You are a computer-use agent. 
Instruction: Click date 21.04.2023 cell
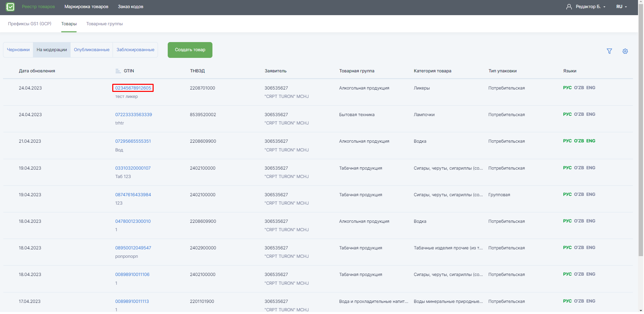pos(30,141)
